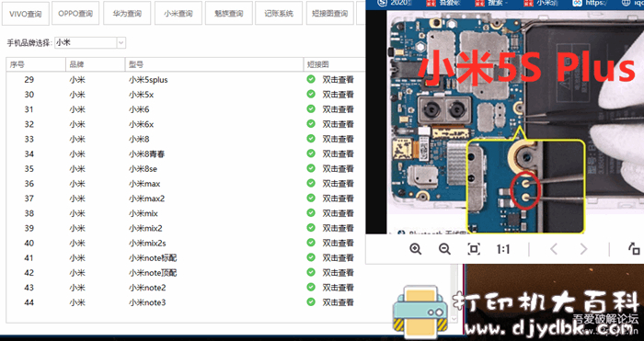Select the 小米5splus row

pos(186,80)
